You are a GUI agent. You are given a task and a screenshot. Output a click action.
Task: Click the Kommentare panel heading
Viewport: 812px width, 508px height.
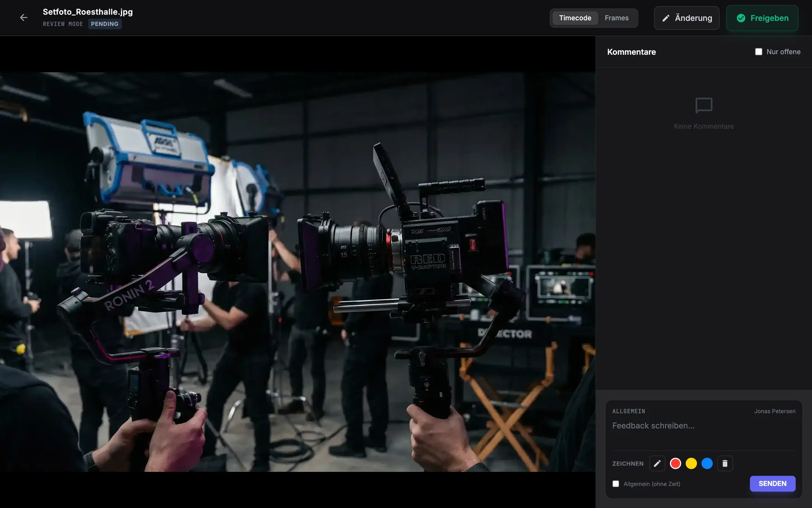point(632,52)
